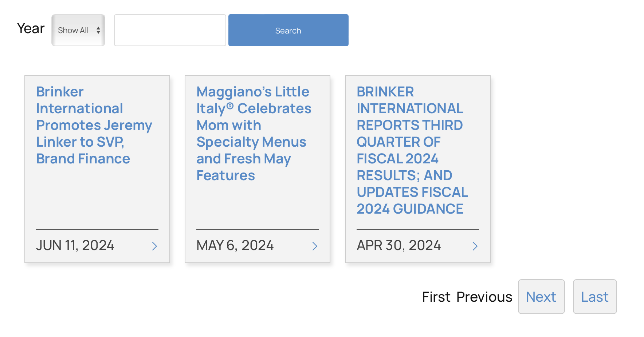The height and width of the screenshot is (337, 644).
Task: Go to the Next results page
Action: [x=541, y=297]
